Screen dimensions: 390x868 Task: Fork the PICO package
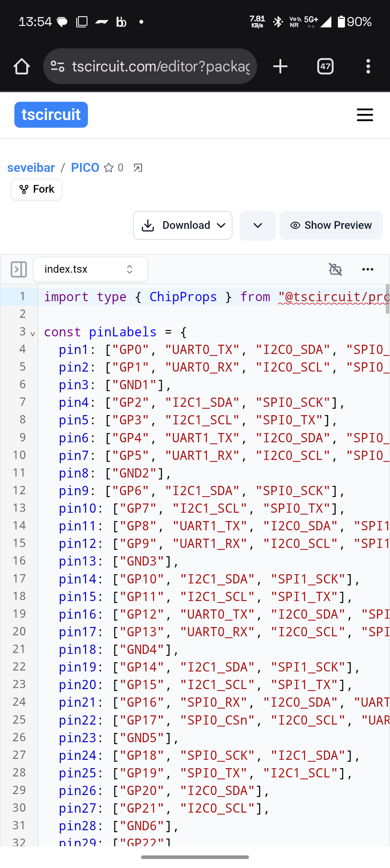point(37,189)
